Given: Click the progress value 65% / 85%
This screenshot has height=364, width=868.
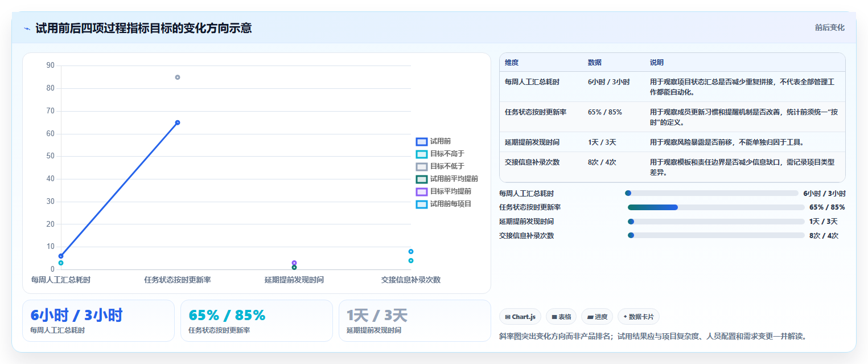Looking at the screenshot, I should pyautogui.click(x=827, y=207).
